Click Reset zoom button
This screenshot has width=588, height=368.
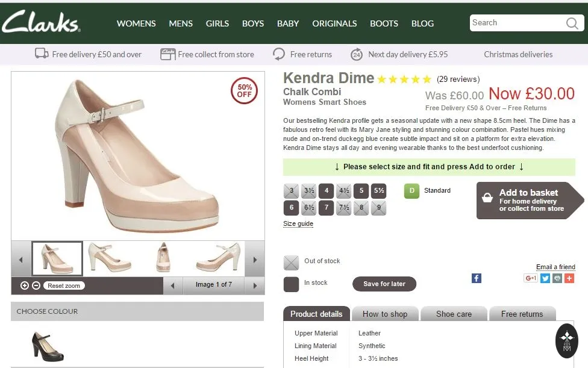[x=64, y=285]
